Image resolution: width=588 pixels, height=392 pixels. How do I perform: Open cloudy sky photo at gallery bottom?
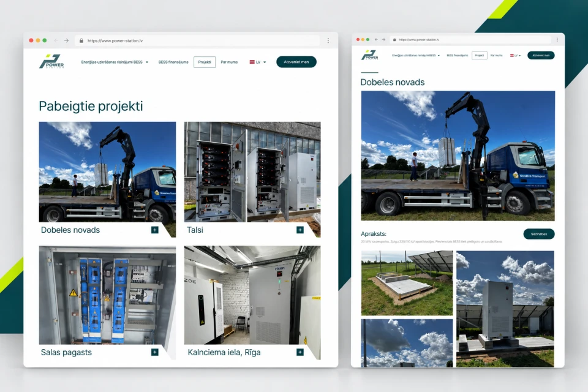pyautogui.click(x=407, y=343)
